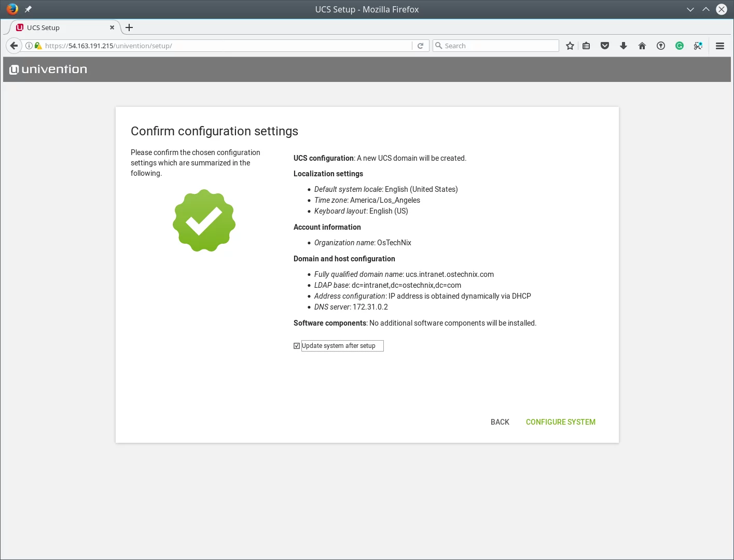
Task: Click the search magnifier icon
Action: [439, 46]
